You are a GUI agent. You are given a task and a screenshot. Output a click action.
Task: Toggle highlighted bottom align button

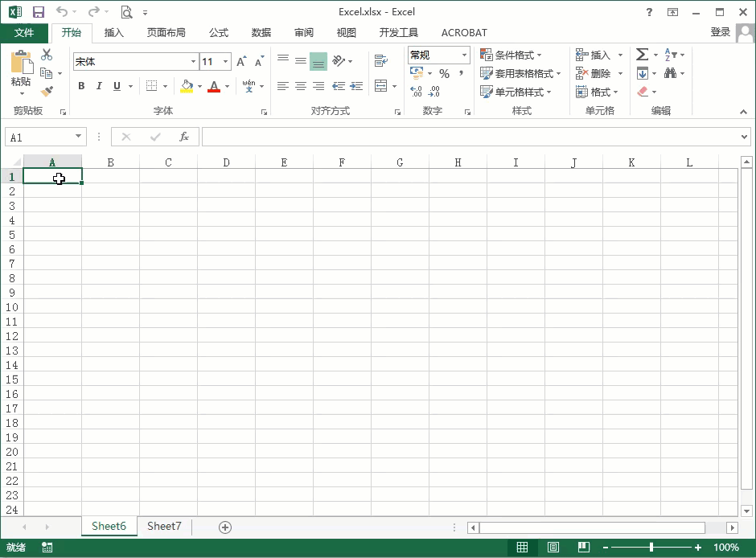click(x=318, y=61)
